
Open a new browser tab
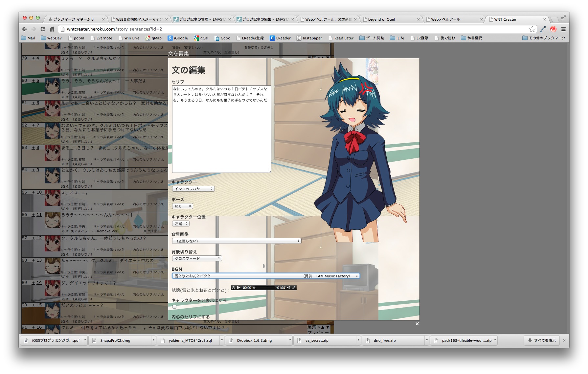point(554,19)
